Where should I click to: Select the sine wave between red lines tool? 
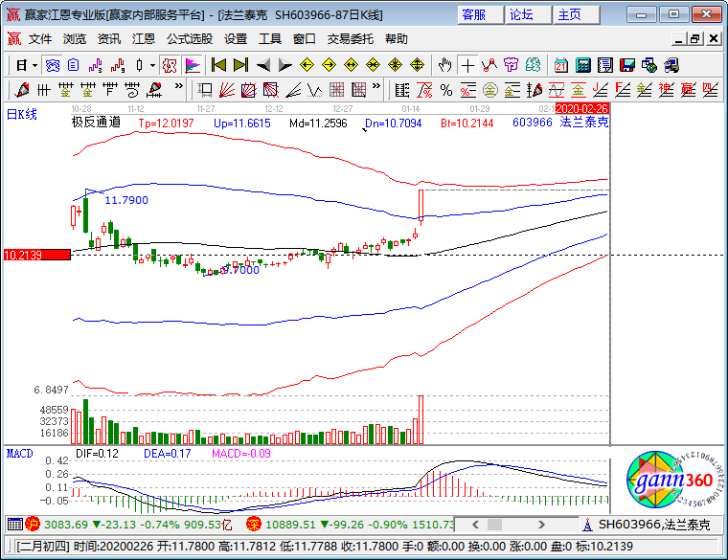click(x=557, y=90)
